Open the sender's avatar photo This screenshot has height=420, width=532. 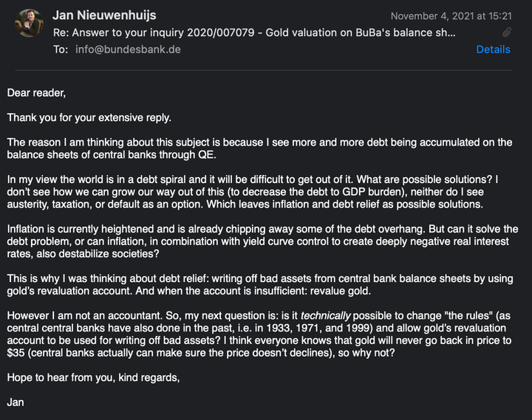(x=29, y=23)
